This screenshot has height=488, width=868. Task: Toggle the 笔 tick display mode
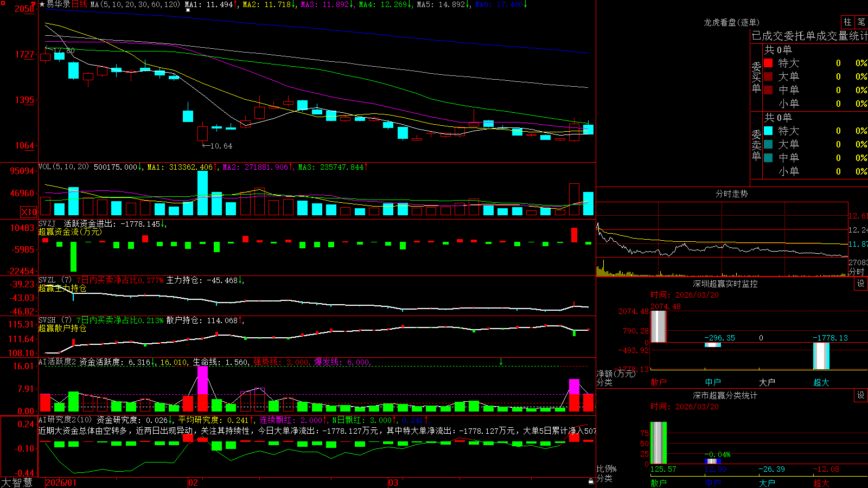coord(861,22)
